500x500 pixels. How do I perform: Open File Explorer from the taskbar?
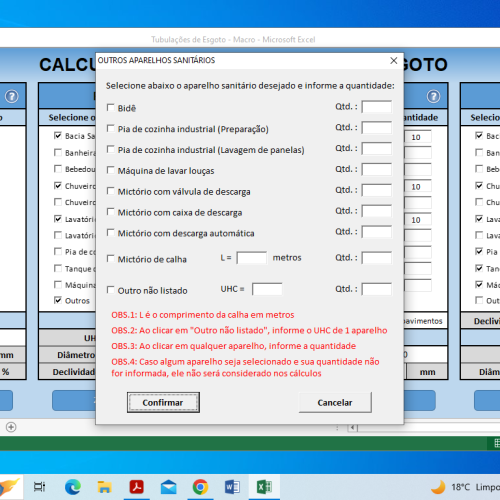coord(104,487)
